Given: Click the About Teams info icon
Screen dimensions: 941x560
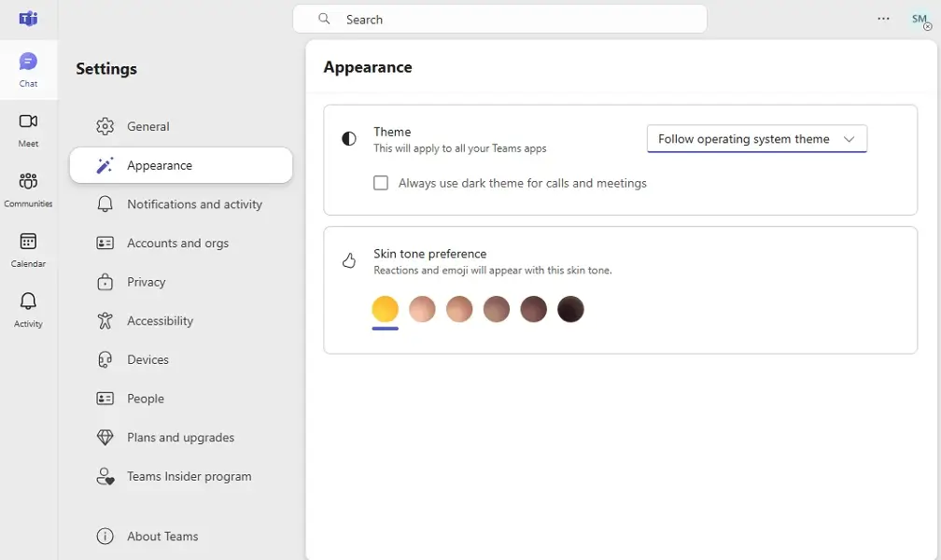Looking at the screenshot, I should click(x=105, y=536).
